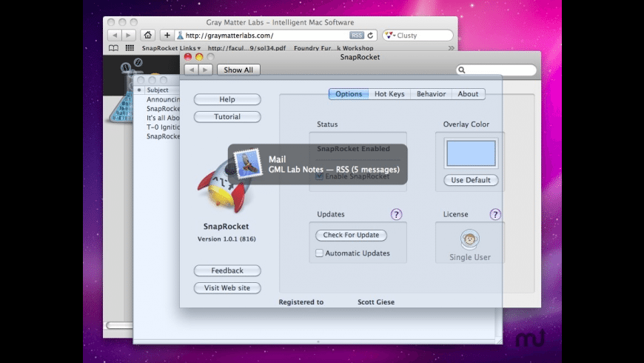The width and height of the screenshot is (644, 363).
Task: Enable the Automatic Updates checkbox
Action: point(319,253)
